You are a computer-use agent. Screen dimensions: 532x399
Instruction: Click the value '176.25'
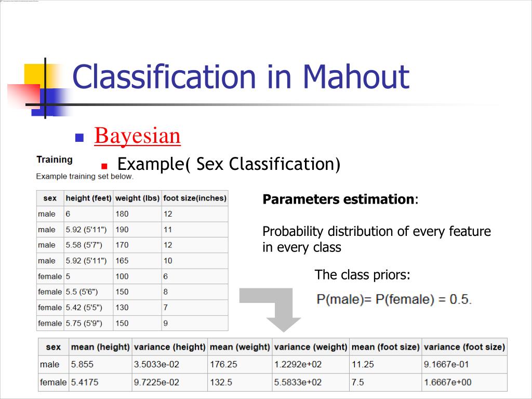coord(240,364)
